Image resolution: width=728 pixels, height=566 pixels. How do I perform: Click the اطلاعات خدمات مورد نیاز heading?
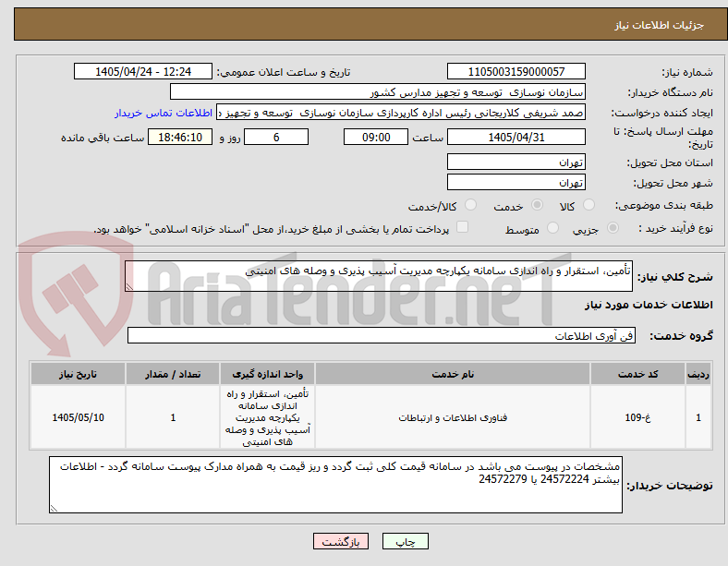point(649,305)
